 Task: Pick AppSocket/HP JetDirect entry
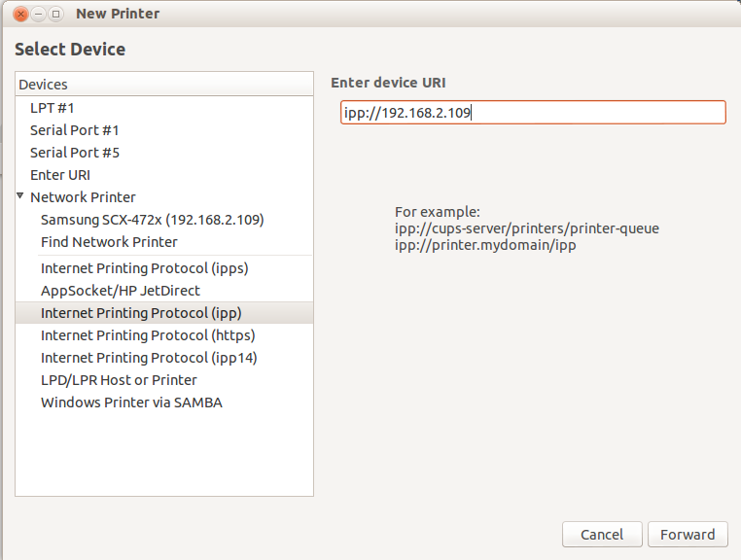(121, 291)
